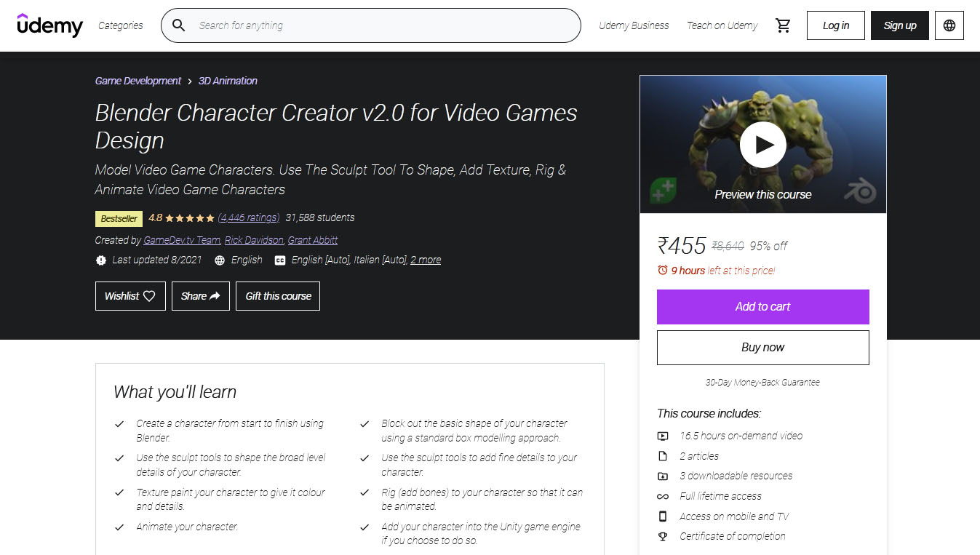This screenshot has height=555, width=980.
Task: Expand the '2 more' caption languages
Action: click(x=426, y=260)
